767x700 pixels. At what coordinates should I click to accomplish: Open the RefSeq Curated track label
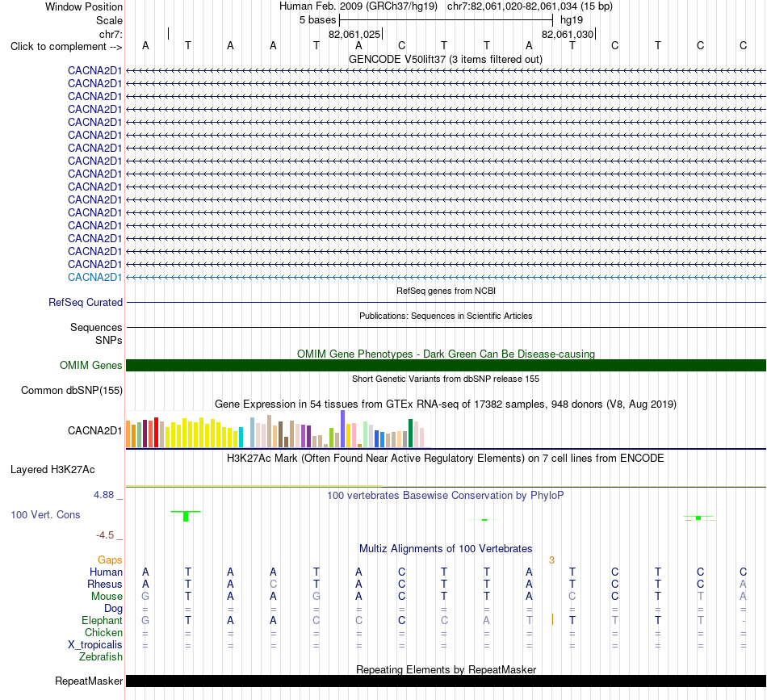click(x=85, y=302)
